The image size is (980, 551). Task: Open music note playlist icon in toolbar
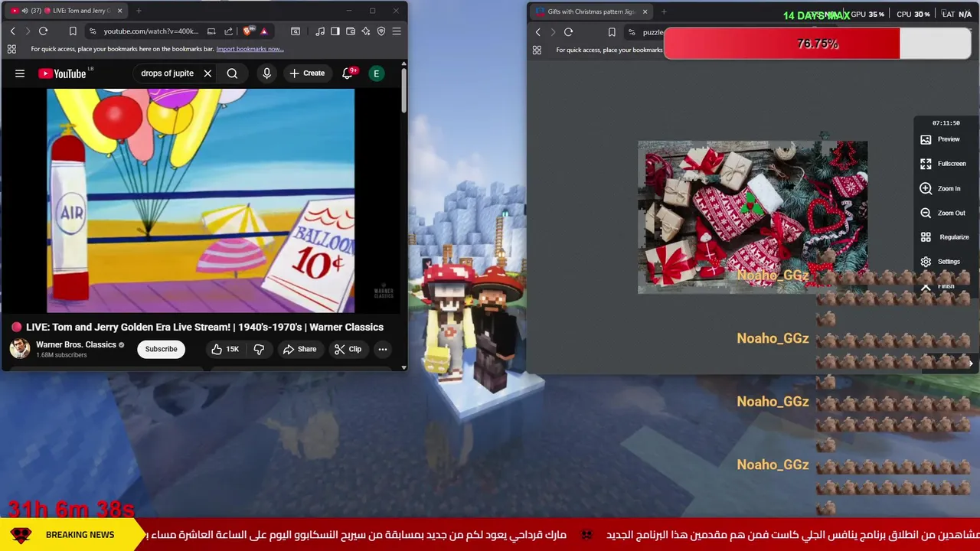[x=320, y=31]
